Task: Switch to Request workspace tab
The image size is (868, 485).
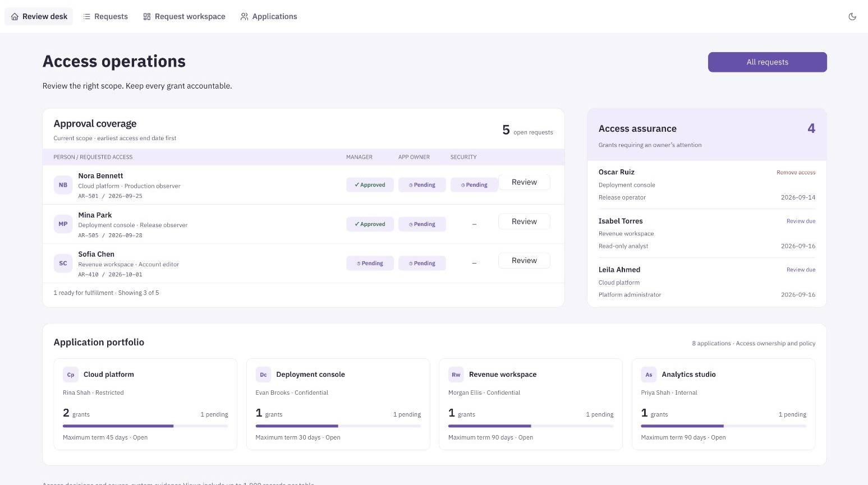Action: tap(184, 16)
